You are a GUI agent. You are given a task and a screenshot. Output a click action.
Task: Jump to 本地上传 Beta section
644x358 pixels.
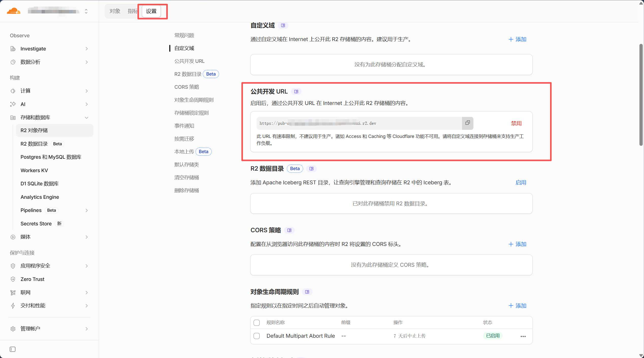click(193, 152)
